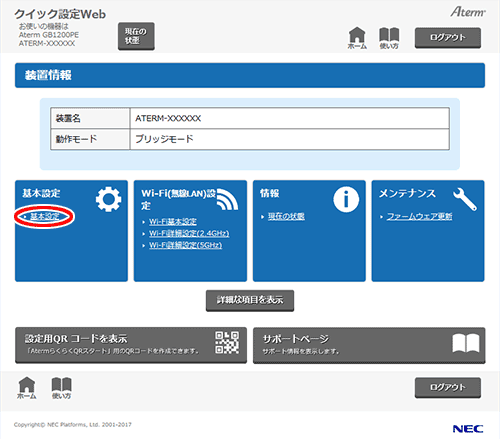
Task: Click the Wi-Fi signal icon in Wi-Fi tile
Action: [x=228, y=199]
